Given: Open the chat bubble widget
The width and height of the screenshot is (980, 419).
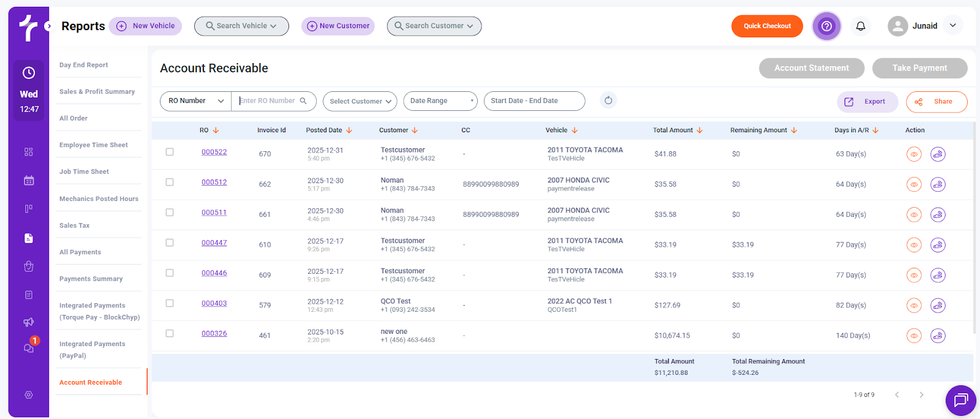Looking at the screenshot, I should 960,400.
